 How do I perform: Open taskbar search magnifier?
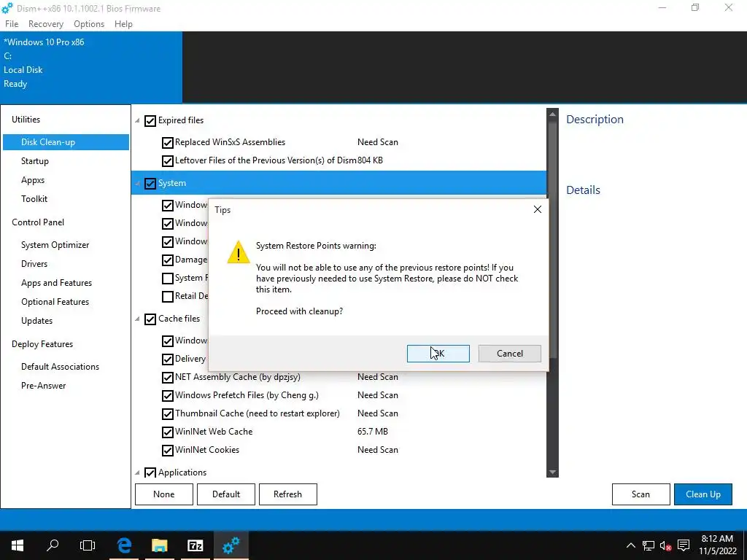(x=53, y=545)
